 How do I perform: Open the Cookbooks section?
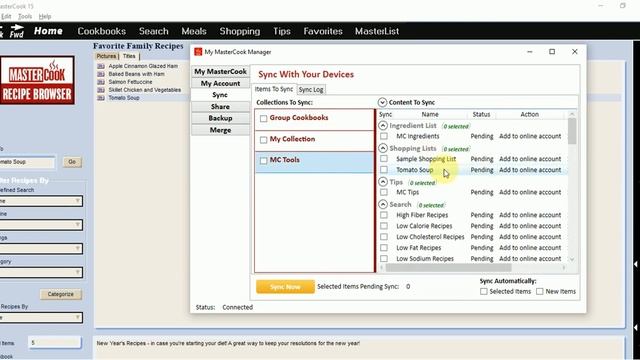102,31
